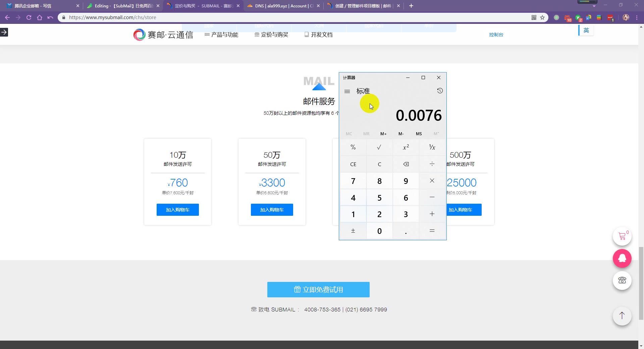Click the plus-minus sign toggle key
644x349 pixels.
click(x=353, y=231)
